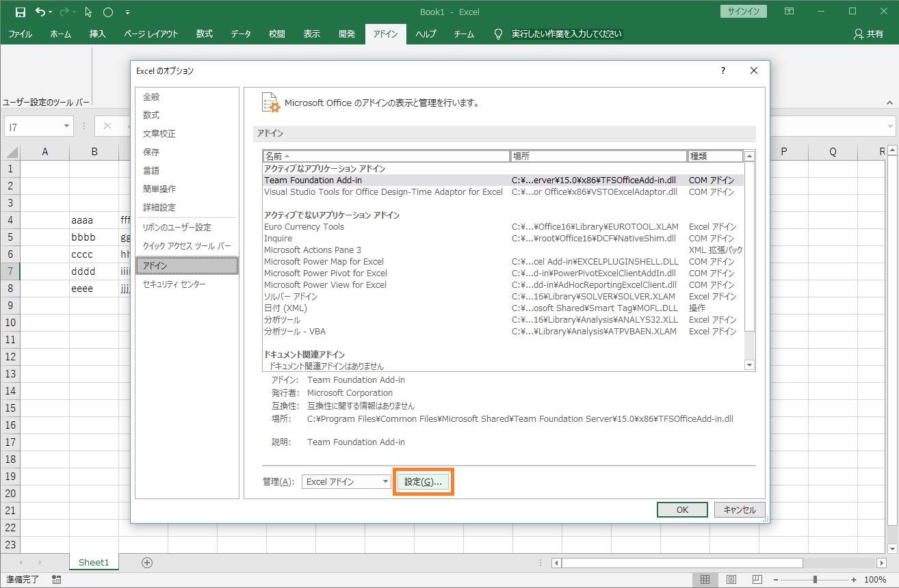Open the ribbon display options icon
The image size is (899, 588).
tap(790, 12)
